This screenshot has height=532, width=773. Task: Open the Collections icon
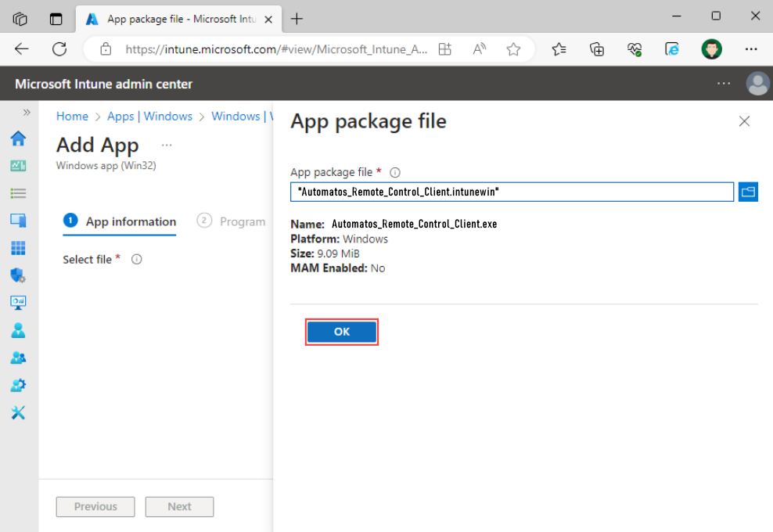pyautogui.click(x=596, y=49)
